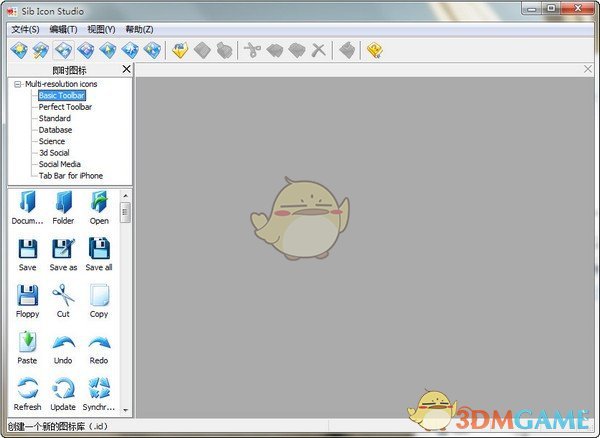Click the highlighted new icon library button
This screenshot has height=438, width=600.
click(63, 50)
